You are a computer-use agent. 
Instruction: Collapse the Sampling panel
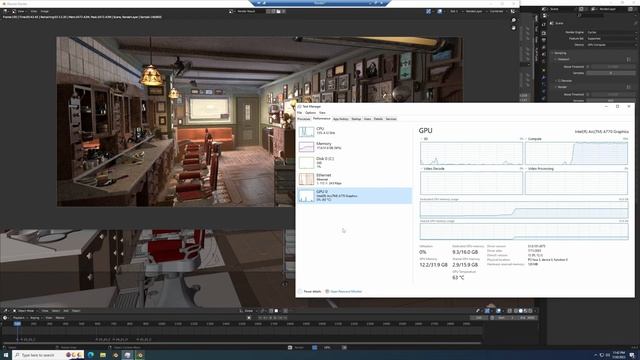(559, 53)
